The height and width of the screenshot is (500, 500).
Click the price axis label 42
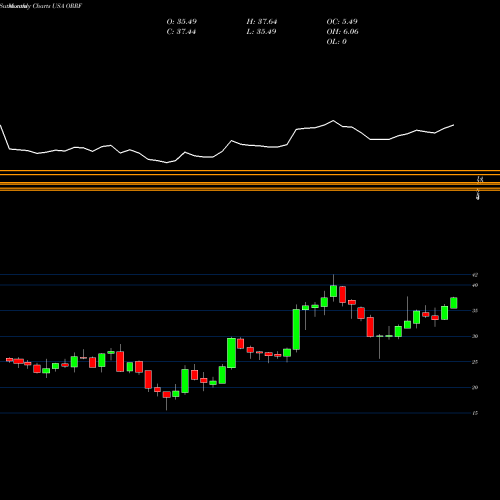(x=475, y=275)
